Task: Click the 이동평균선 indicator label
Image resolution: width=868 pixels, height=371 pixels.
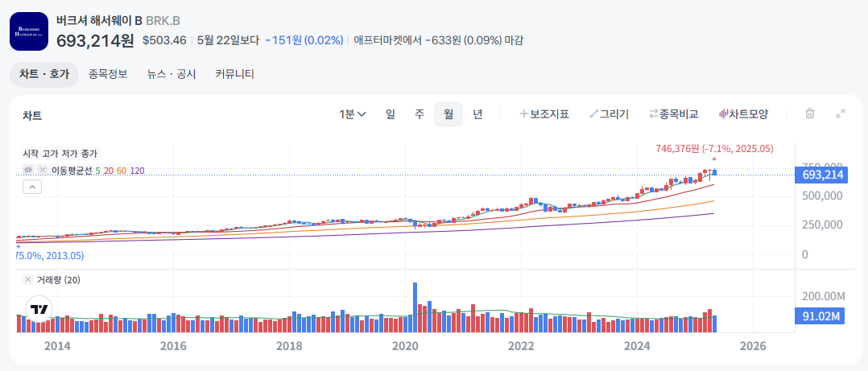Action: [72, 171]
